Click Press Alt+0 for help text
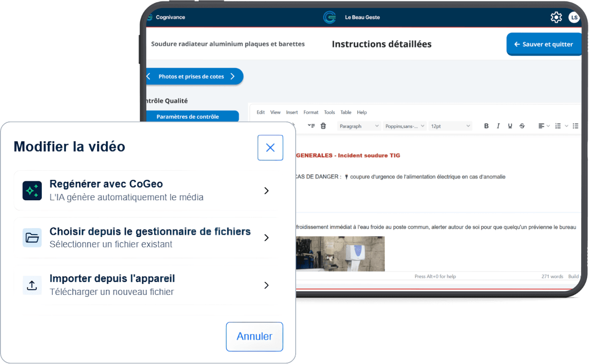 [x=435, y=276]
